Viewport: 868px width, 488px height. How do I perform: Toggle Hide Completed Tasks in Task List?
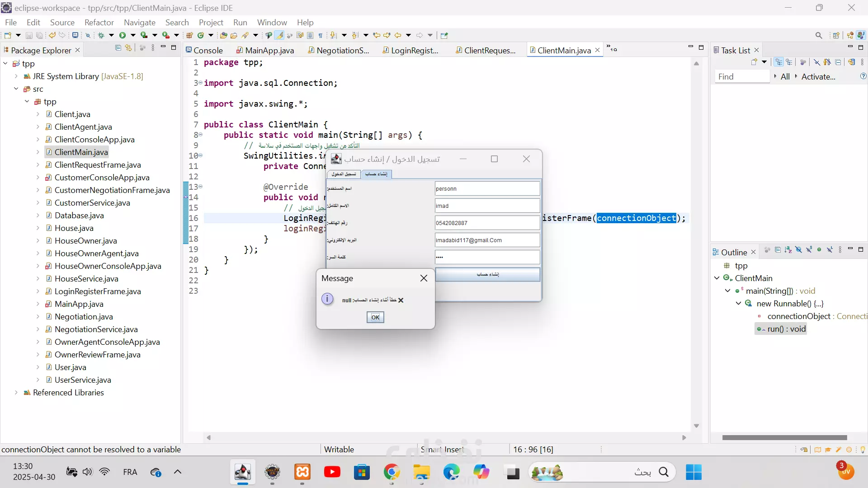pos(816,62)
